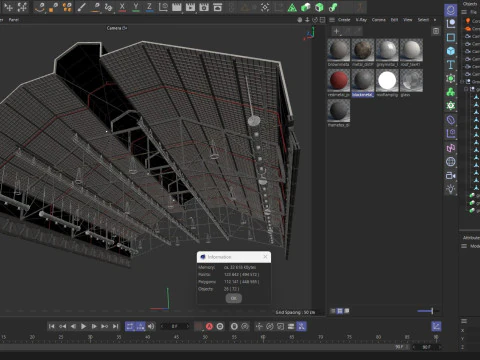Open the View menu in material manager

408,20
